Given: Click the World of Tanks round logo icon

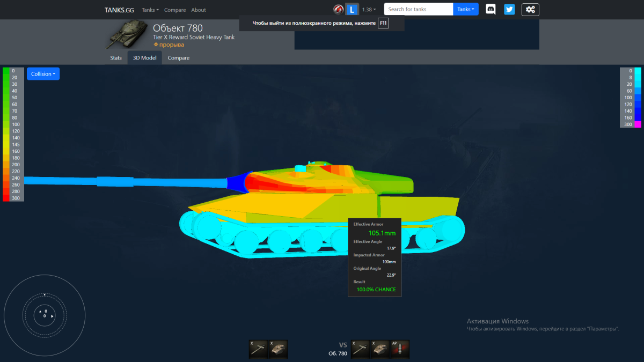Looking at the screenshot, I should (x=338, y=9).
